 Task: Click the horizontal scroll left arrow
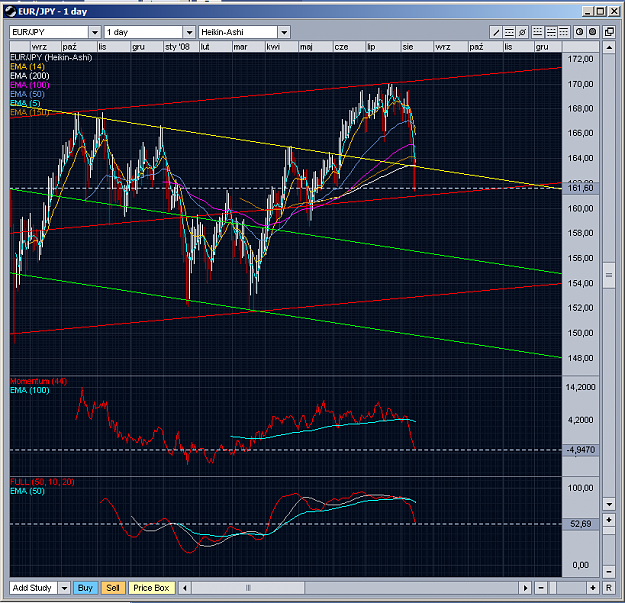pyautogui.click(x=184, y=588)
